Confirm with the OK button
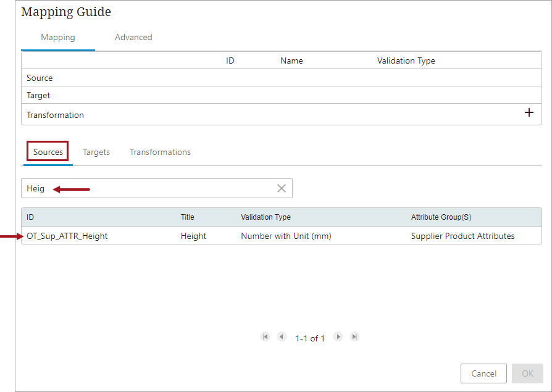Image resolution: width=552 pixels, height=392 pixels. pos(527,373)
